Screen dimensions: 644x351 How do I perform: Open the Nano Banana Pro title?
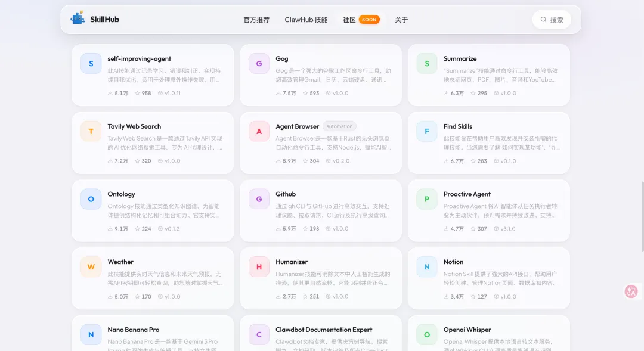(134, 330)
